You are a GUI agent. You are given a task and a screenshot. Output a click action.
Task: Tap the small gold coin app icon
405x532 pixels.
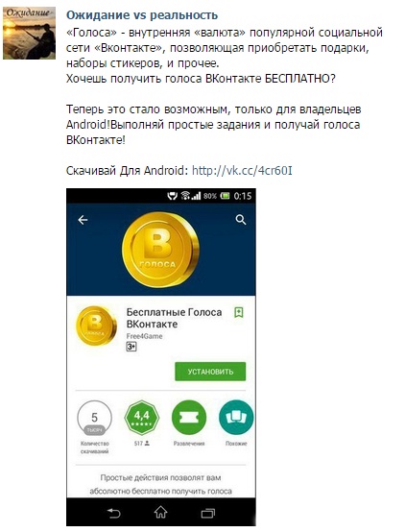coord(96,326)
